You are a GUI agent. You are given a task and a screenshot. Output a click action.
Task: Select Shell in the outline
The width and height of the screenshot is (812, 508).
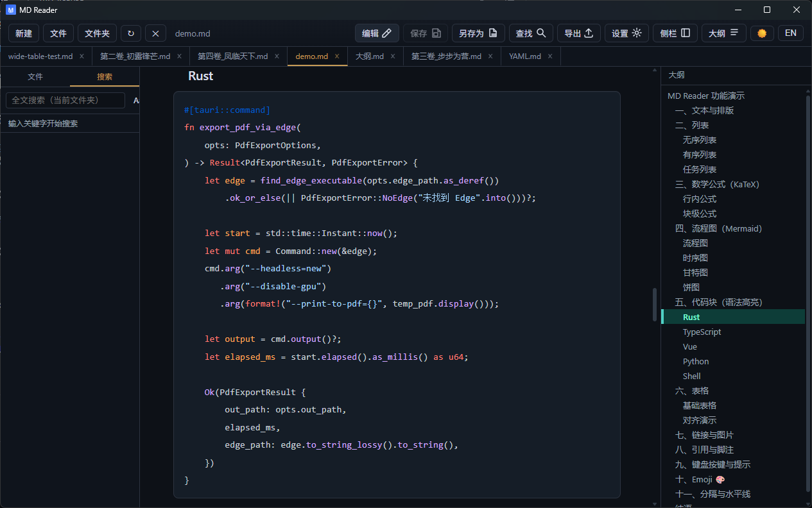[x=692, y=376]
